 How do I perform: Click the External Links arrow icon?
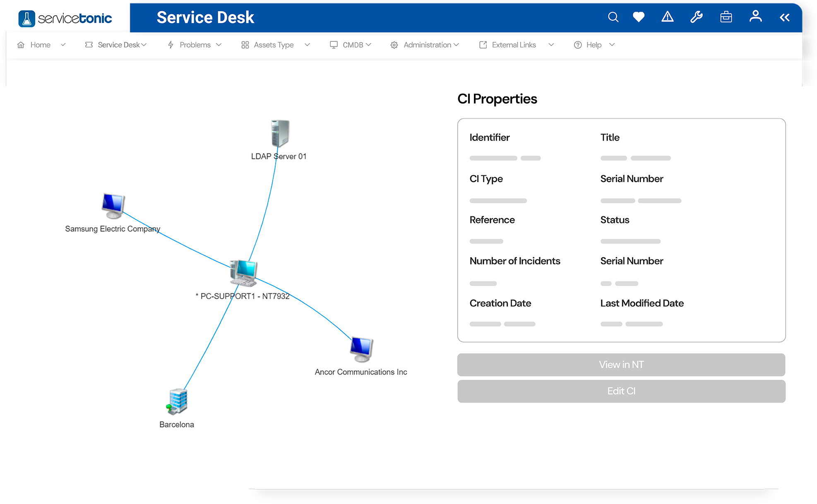pos(483,45)
